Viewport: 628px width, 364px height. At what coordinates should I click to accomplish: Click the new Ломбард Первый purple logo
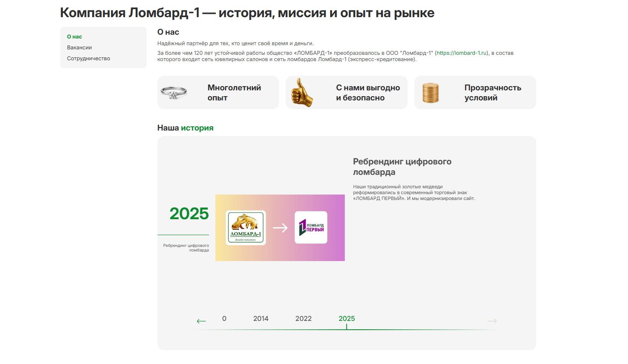coord(311,228)
